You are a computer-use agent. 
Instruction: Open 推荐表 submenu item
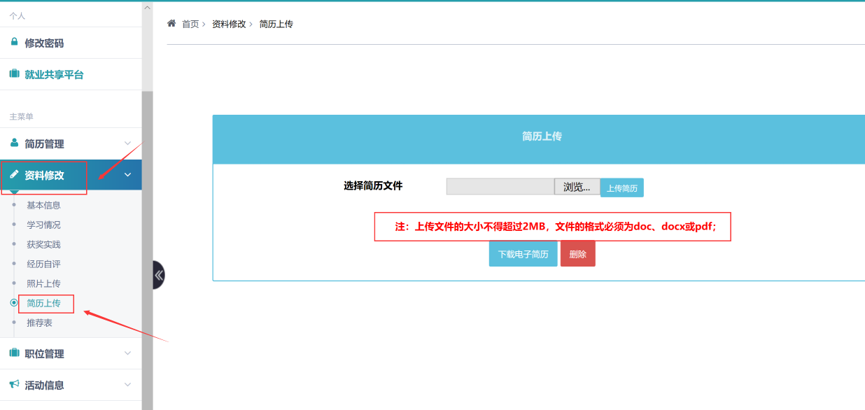39,323
